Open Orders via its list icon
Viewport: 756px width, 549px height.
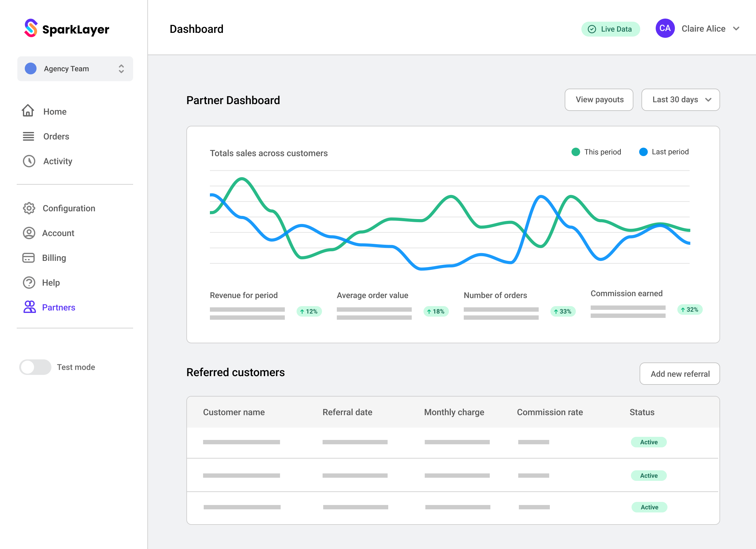click(29, 136)
